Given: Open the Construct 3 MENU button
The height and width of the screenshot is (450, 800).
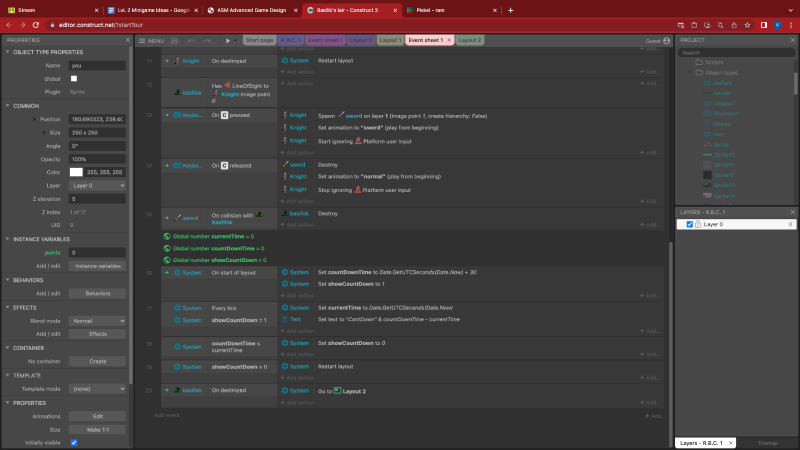Looking at the screenshot, I should tap(151, 40).
